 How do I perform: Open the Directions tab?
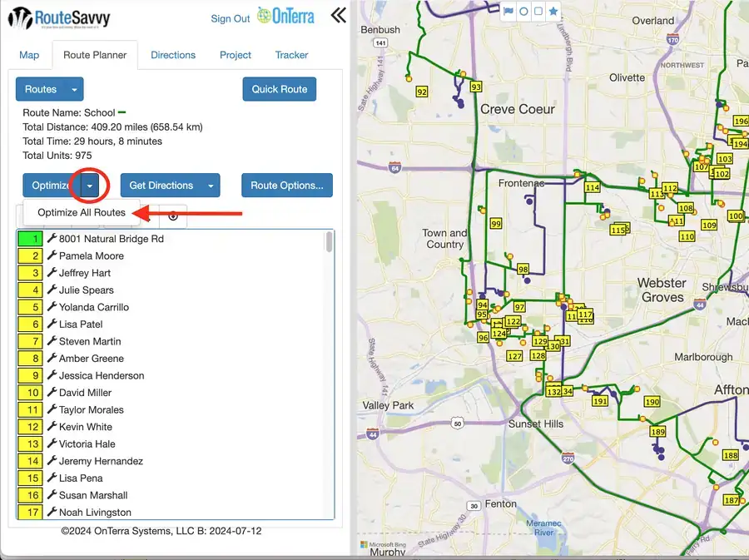[173, 55]
